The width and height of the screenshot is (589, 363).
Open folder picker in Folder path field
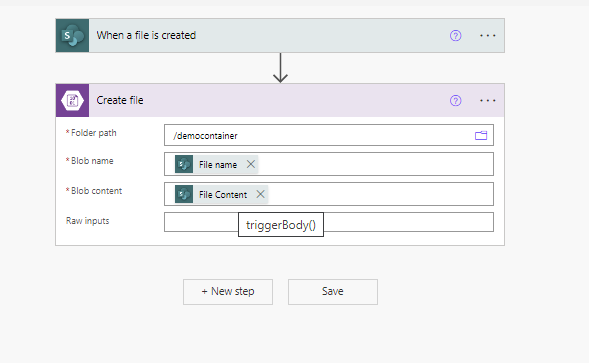(481, 135)
